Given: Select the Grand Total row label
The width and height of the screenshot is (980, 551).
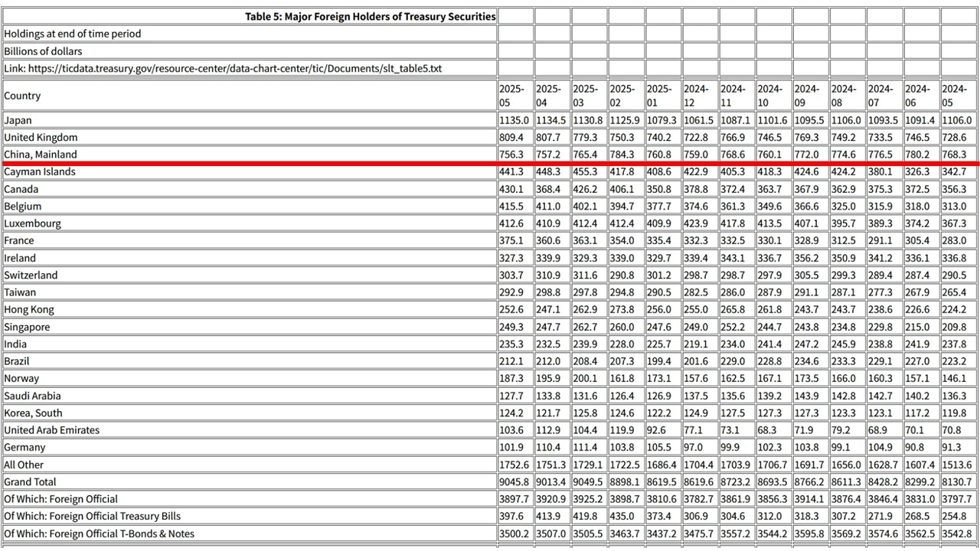Looking at the screenshot, I should point(29,482).
